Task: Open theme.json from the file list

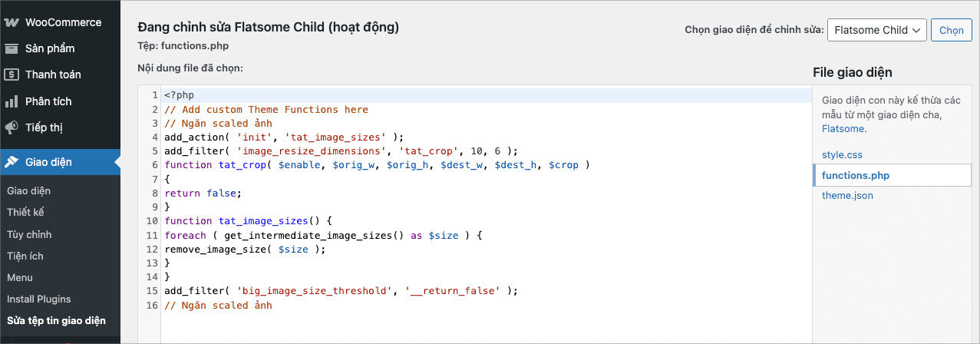Action: (x=847, y=195)
